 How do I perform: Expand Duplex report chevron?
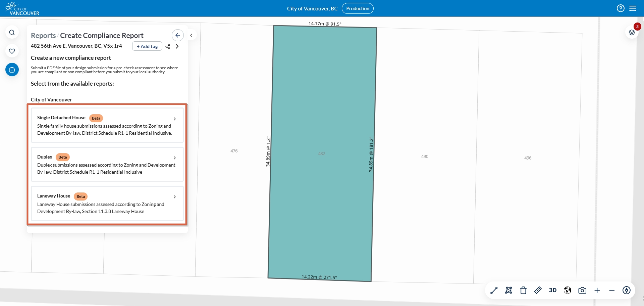pos(175,158)
